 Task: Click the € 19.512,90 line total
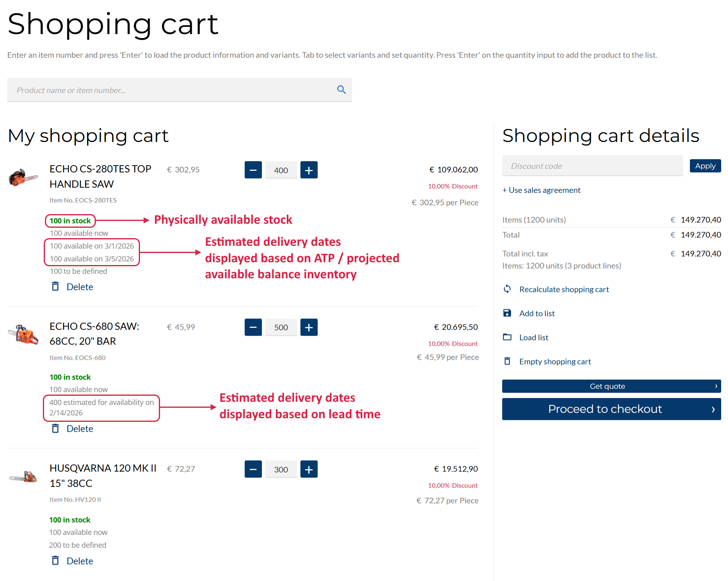(456, 469)
